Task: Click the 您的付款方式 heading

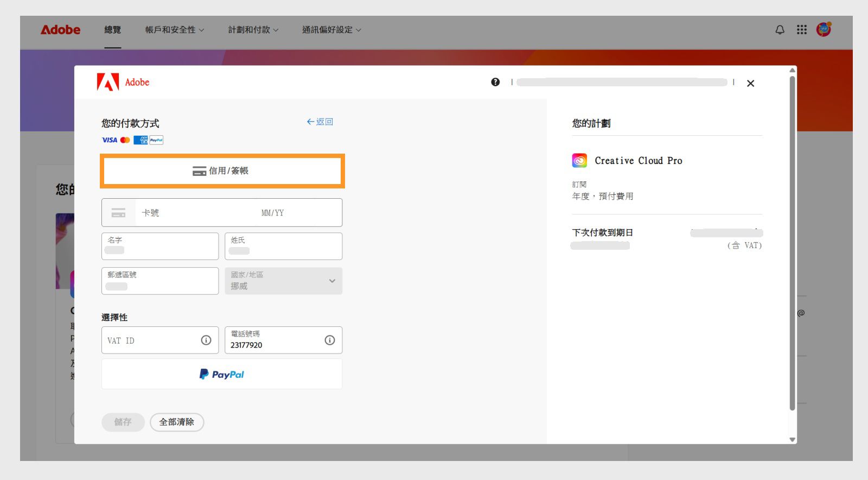Action: tap(130, 123)
